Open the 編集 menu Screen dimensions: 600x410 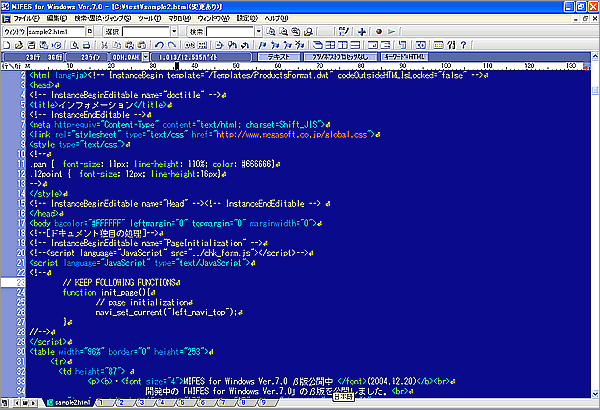(57, 18)
